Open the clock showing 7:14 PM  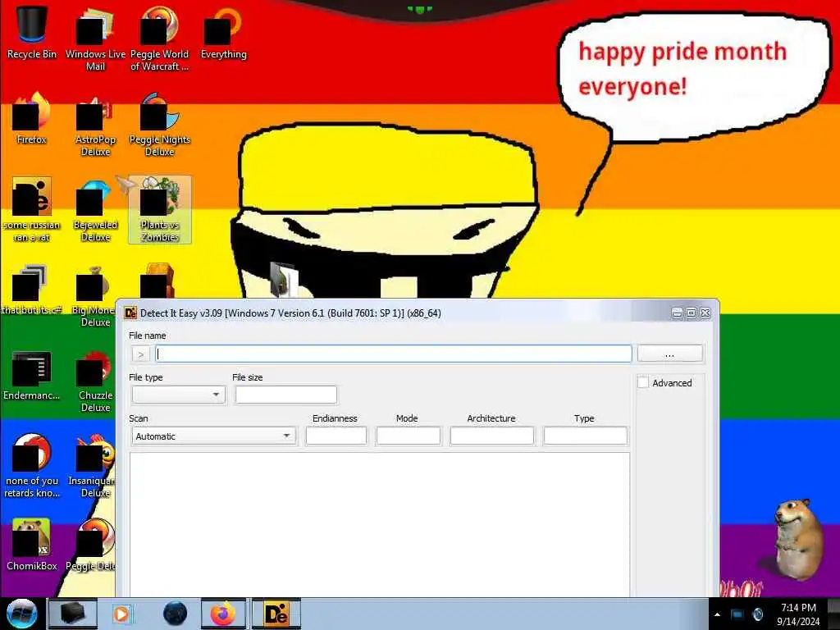(798, 614)
